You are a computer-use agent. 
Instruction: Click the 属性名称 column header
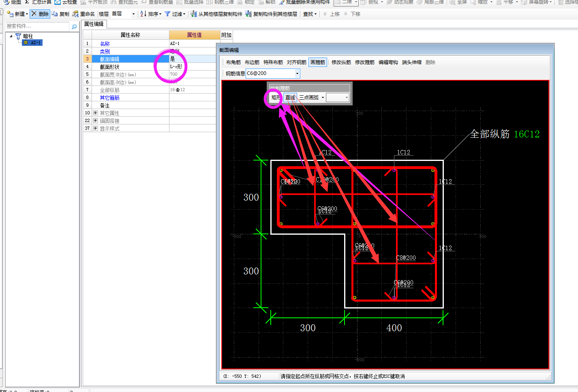tap(130, 35)
